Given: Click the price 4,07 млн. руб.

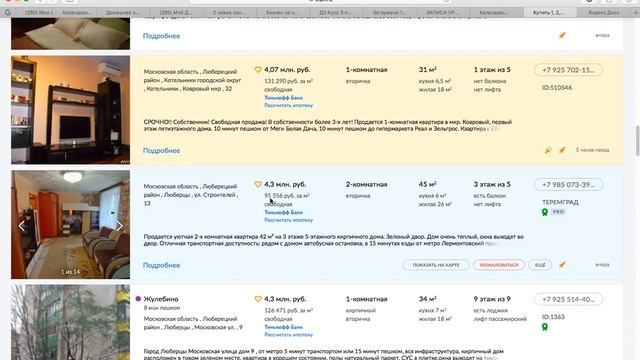Looking at the screenshot, I should click(x=287, y=70).
